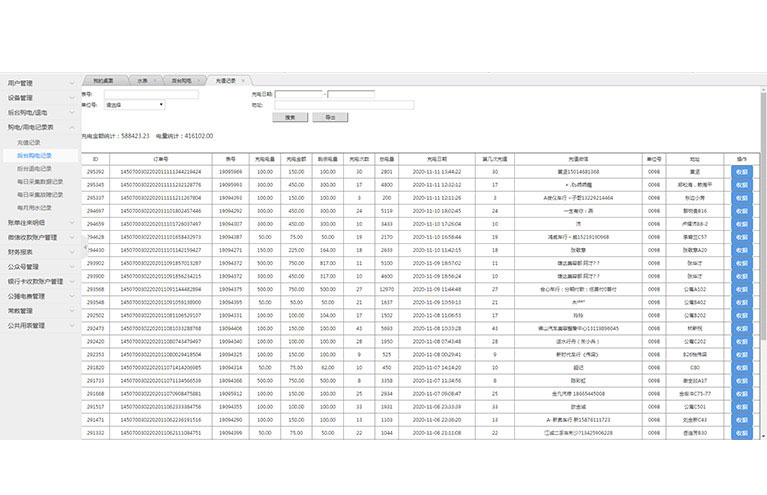The width and height of the screenshot is (767, 495).
Task: Click the 操作 column header
Action: pyautogui.click(x=742, y=159)
